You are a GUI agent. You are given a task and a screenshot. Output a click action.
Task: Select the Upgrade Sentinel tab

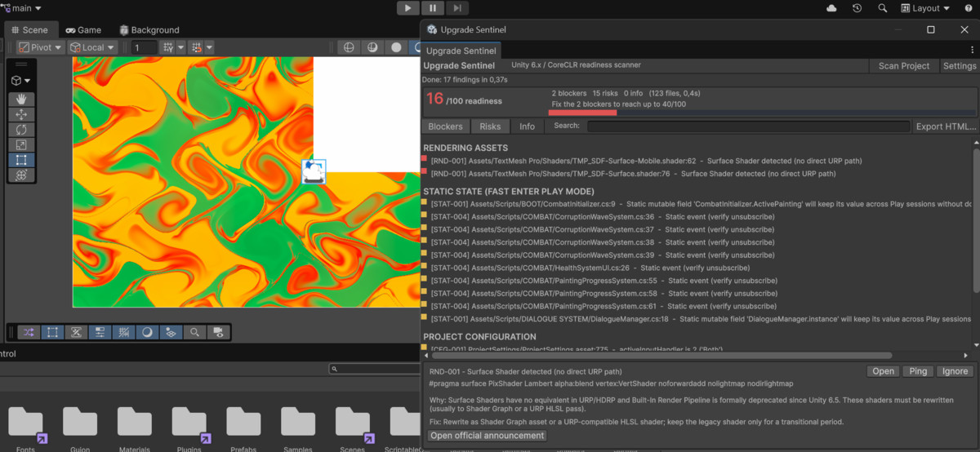point(461,51)
